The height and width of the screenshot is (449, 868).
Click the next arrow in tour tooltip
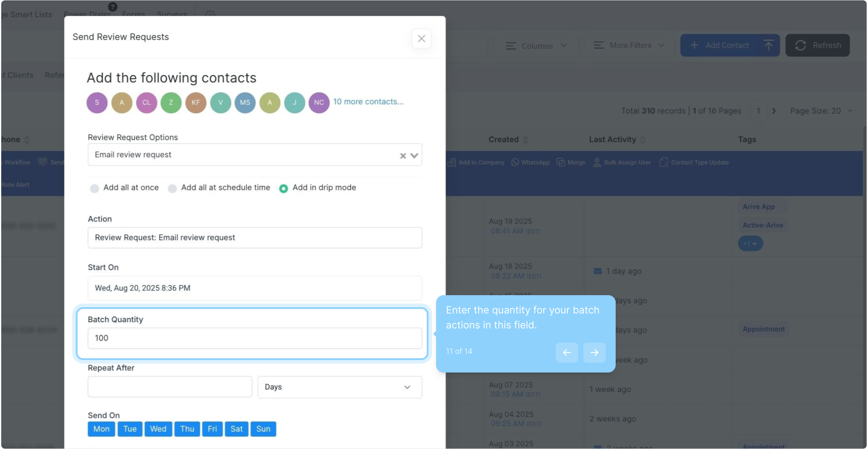[x=594, y=353]
